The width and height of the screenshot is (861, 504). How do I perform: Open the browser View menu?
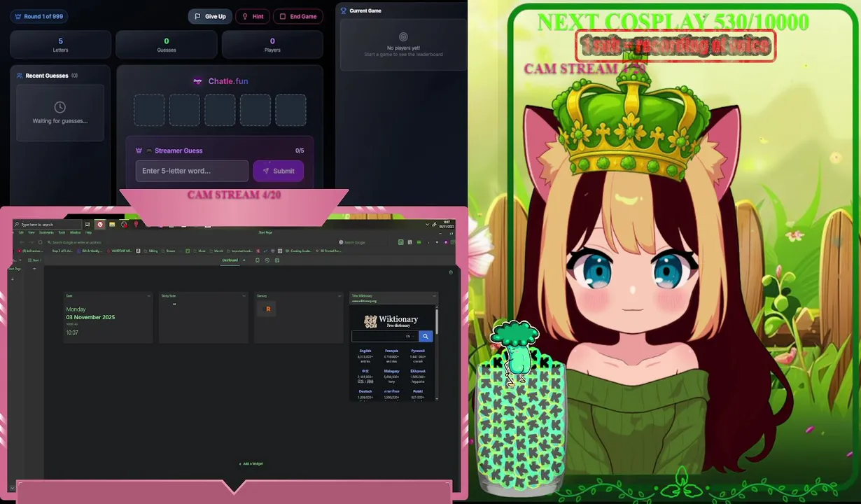pyautogui.click(x=31, y=232)
